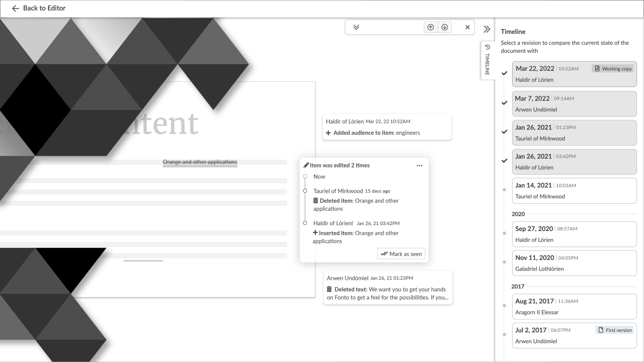This screenshot has height=362, width=644.
Task: Open the 2017 section header in the timeline
Action: click(518, 286)
